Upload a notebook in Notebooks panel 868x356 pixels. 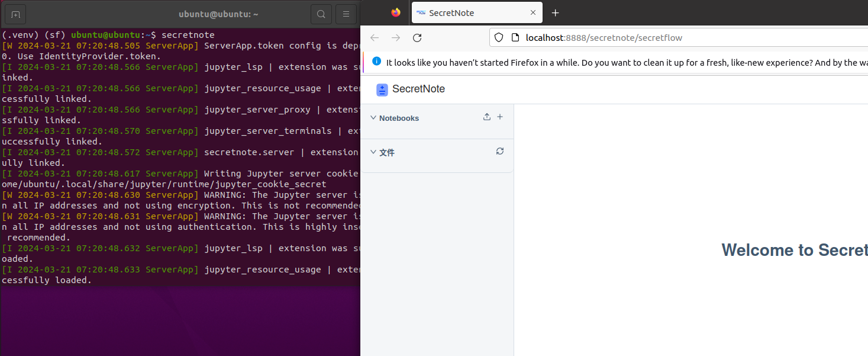[x=487, y=117]
